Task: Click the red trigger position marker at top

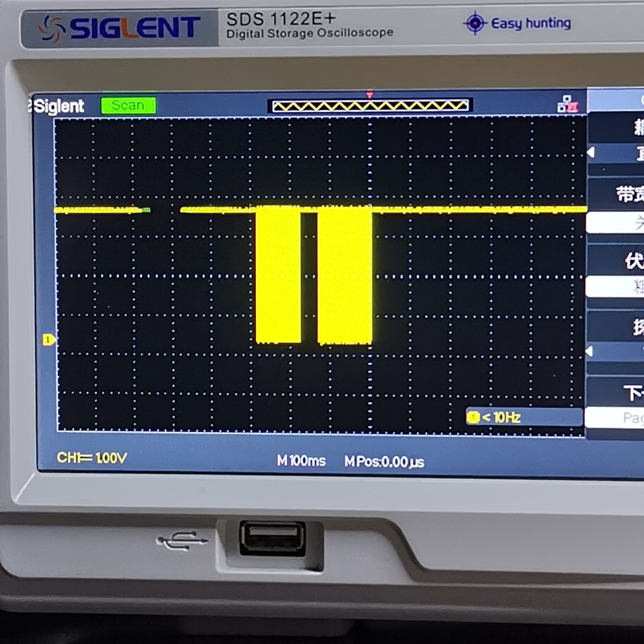Action: (x=370, y=95)
